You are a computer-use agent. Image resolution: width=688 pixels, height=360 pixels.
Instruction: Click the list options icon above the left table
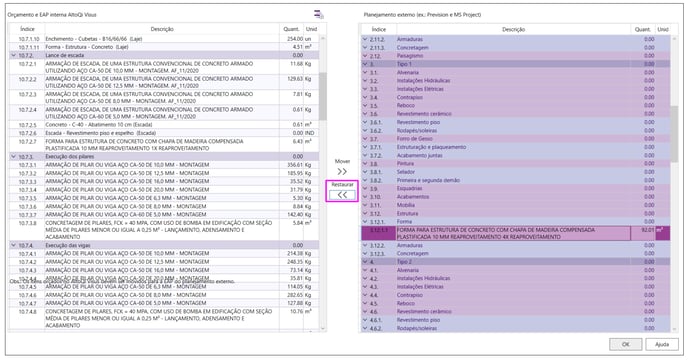pos(319,14)
